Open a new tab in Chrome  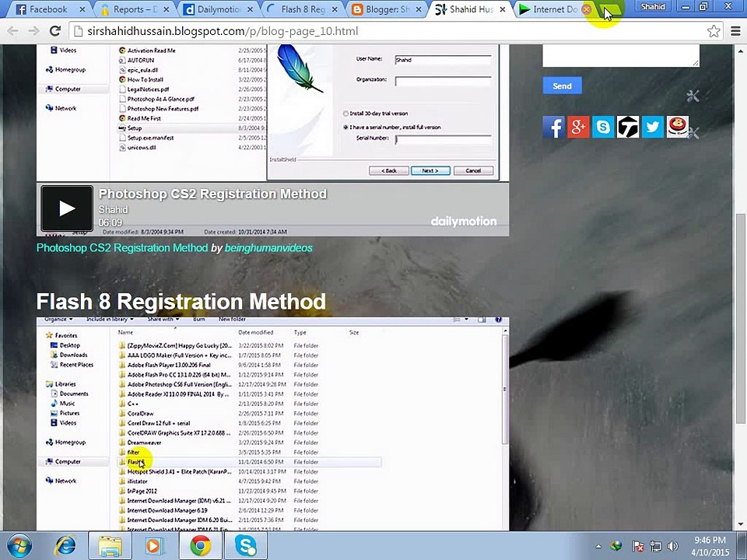(x=612, y=9)
